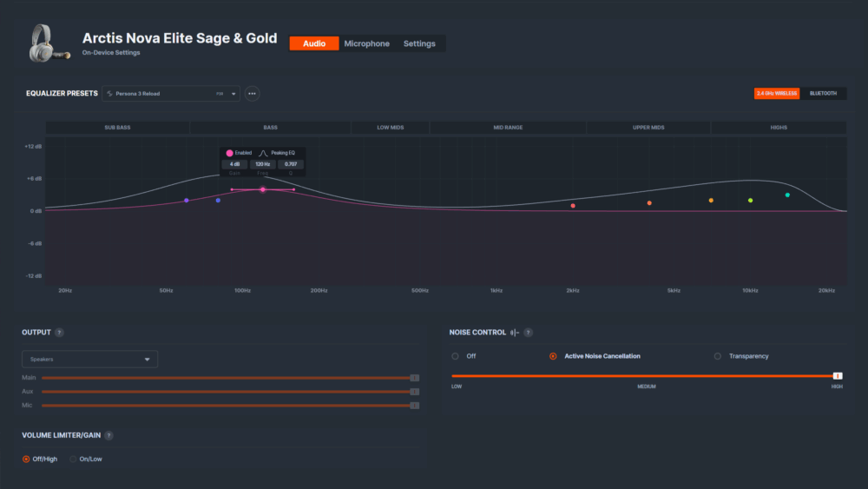The image size is (868, 489).
Task: Open the Persona 3 Reload preset dropdown
Action: pos(171,94)
